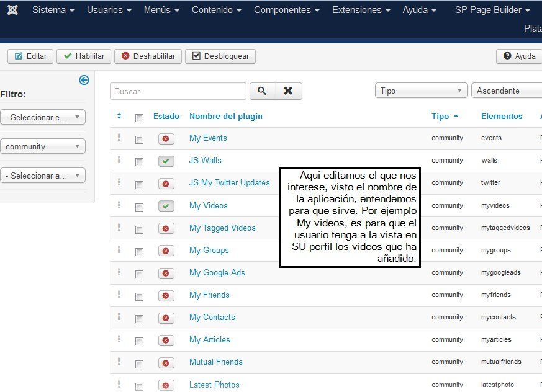Click drag handle of My Groups row
The image size is (542, 392).
pos(119,249)
